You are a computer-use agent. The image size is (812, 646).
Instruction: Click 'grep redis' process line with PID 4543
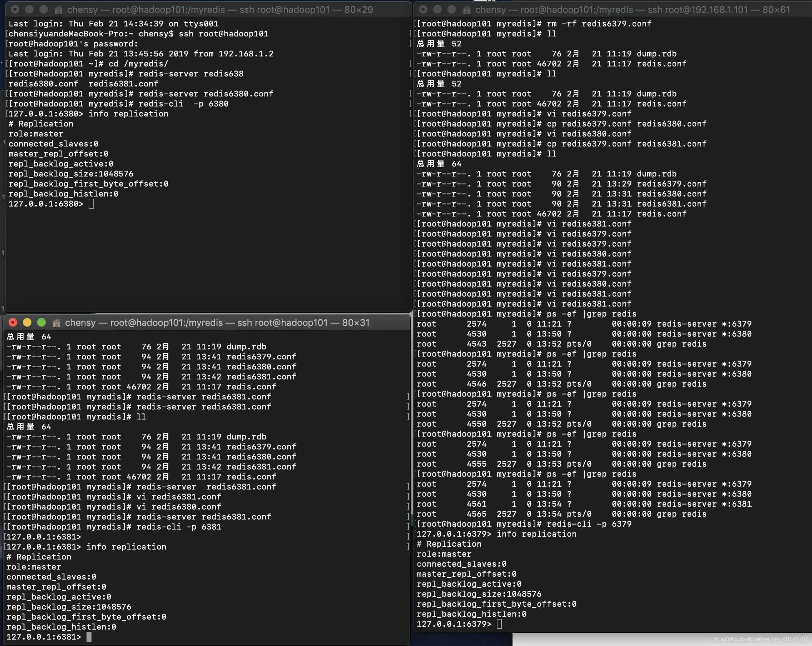tap(561, 344)
